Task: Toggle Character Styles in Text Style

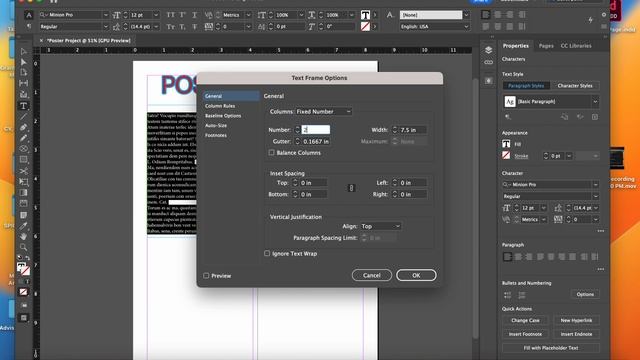Action: (x=575, y=86)
